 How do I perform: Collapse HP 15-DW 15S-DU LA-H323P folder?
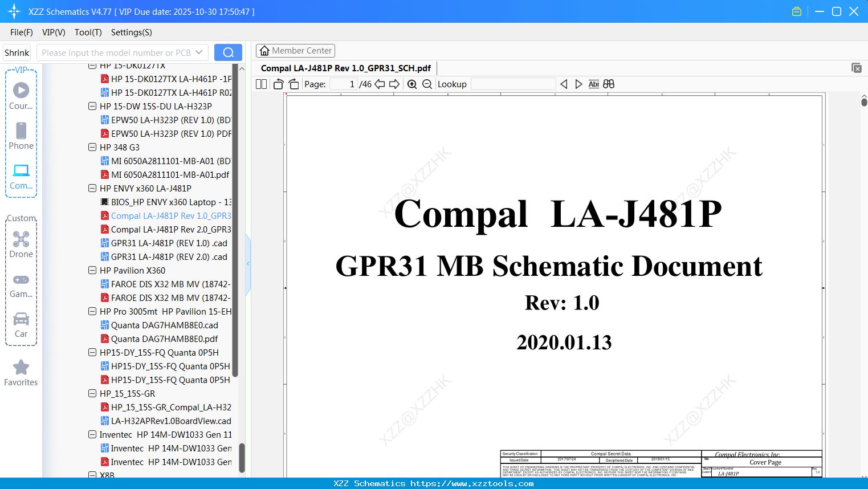pyautogui.click(x=92, y=106)
